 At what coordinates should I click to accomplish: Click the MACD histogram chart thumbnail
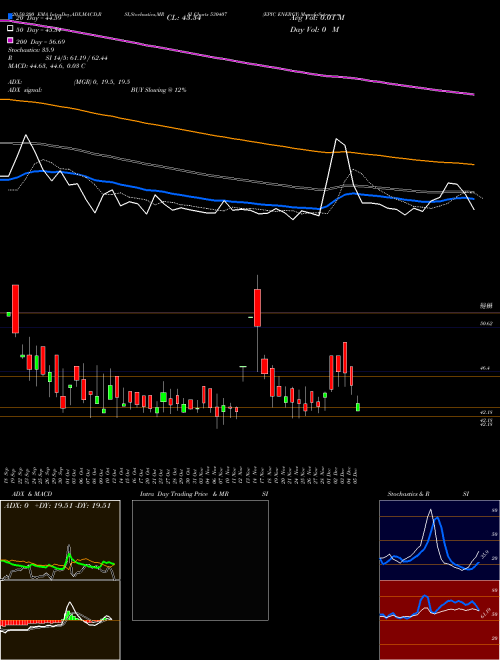pyautogui.click(x=60, y=620)
